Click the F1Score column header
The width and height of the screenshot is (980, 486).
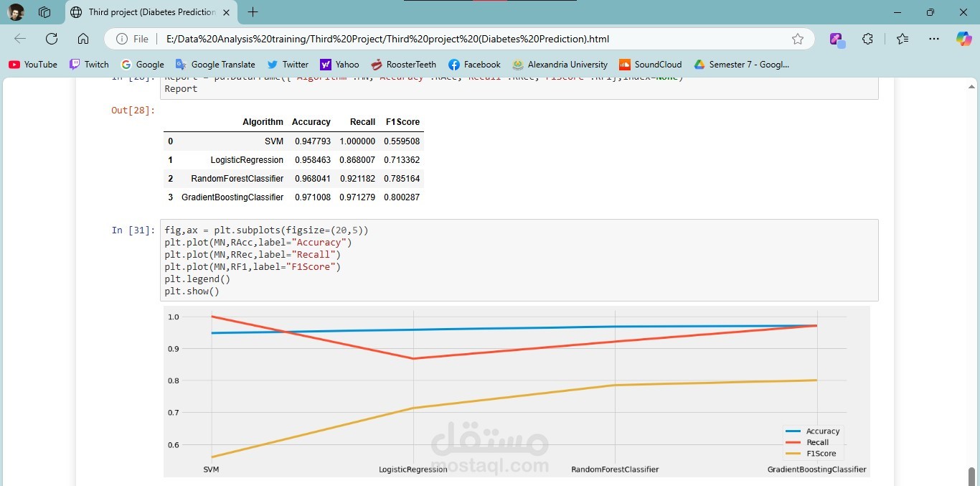coord(402,122)
